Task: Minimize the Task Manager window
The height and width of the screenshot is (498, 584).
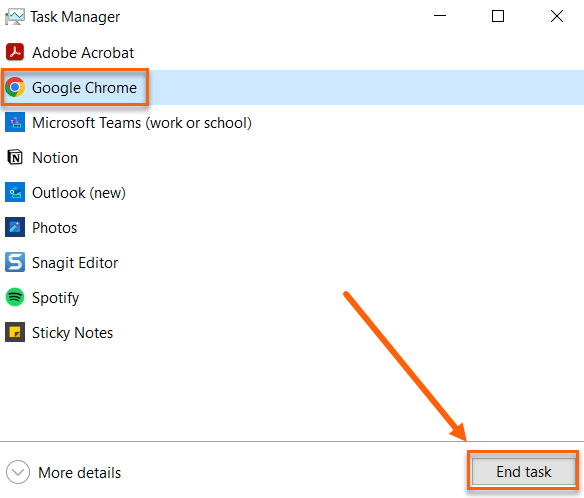Action: 440,16
